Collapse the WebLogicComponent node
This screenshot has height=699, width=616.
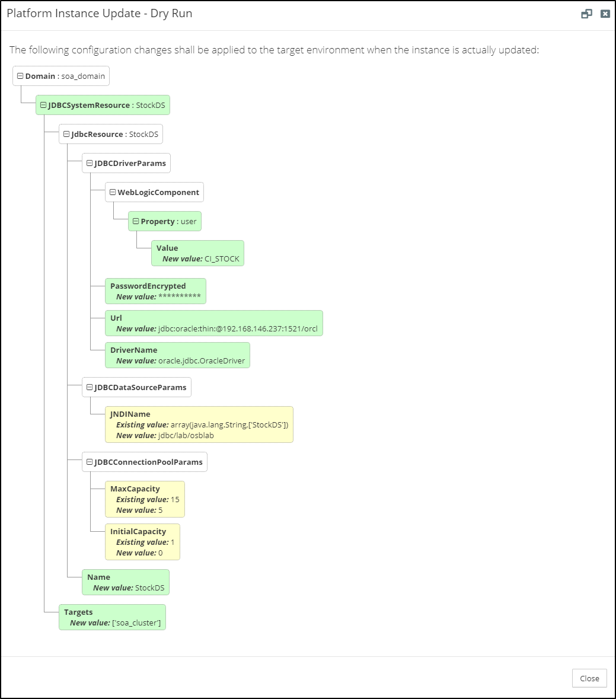point(113,192)
